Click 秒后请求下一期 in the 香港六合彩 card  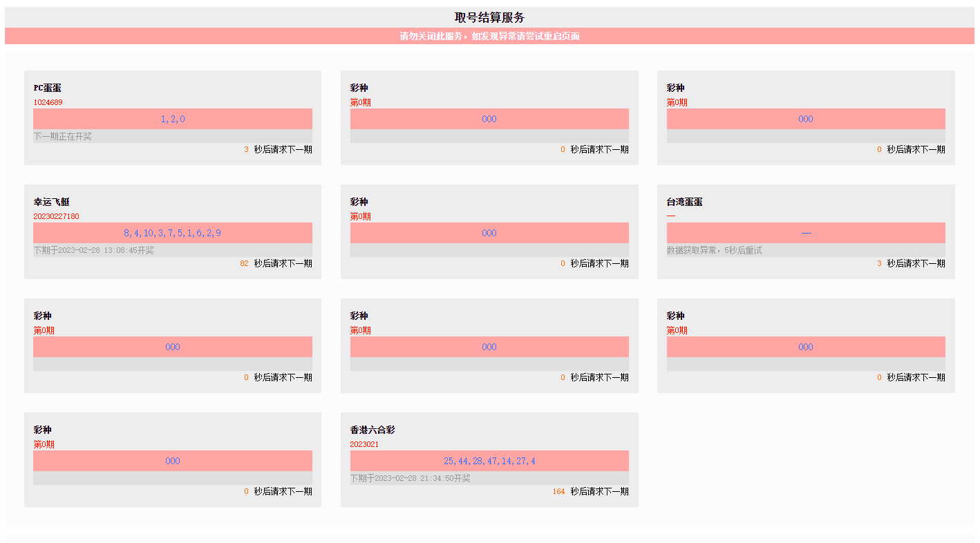(599, 491)
